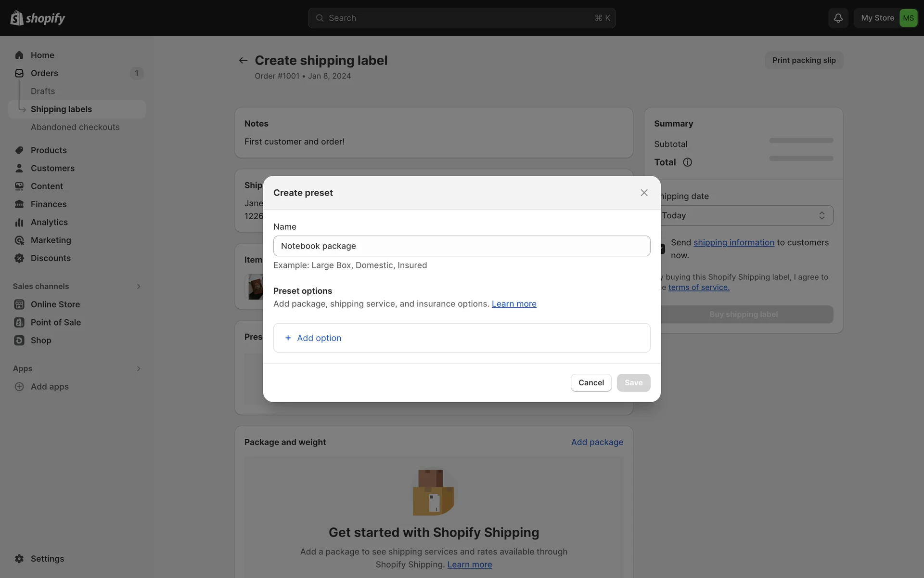
Task: Click Learn more link in Preset options
Action: tap(513, 304)
